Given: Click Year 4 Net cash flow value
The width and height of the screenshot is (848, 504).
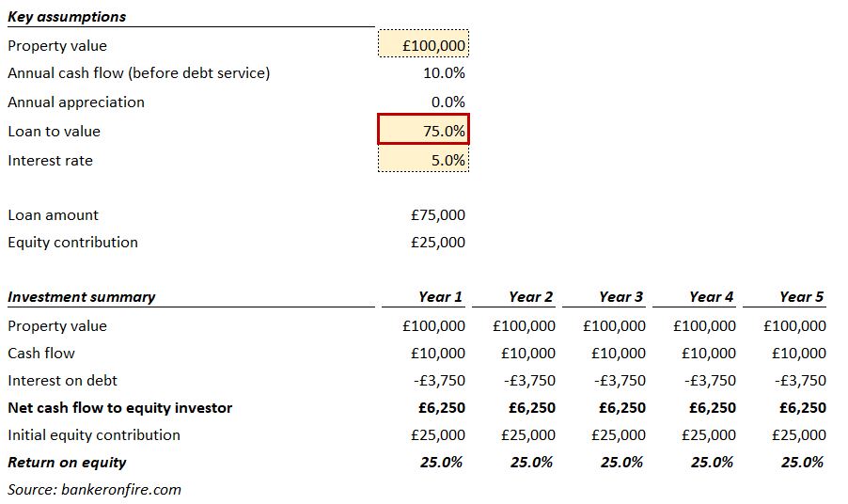Looking at the screenshot, I should click(711, 407).
